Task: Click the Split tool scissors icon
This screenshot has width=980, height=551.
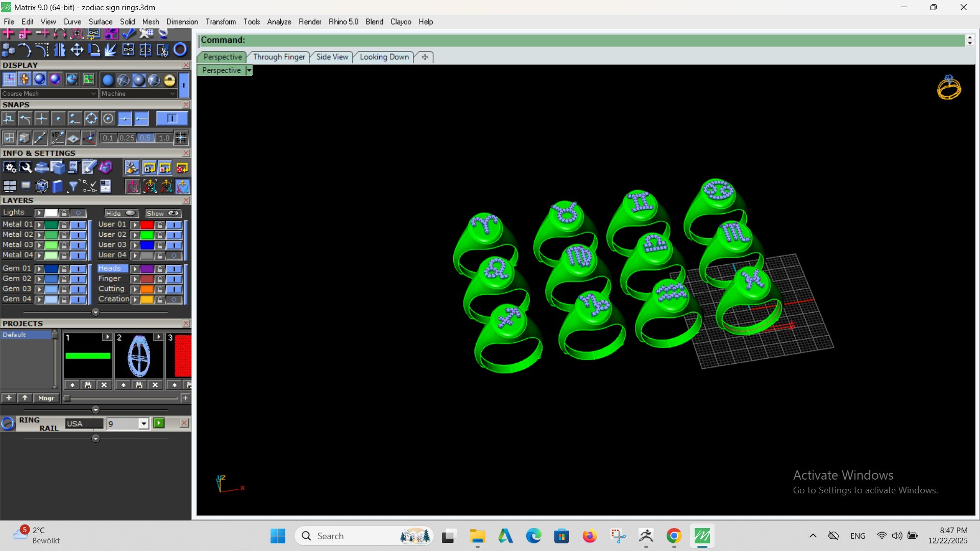Action: coord(163,49)
